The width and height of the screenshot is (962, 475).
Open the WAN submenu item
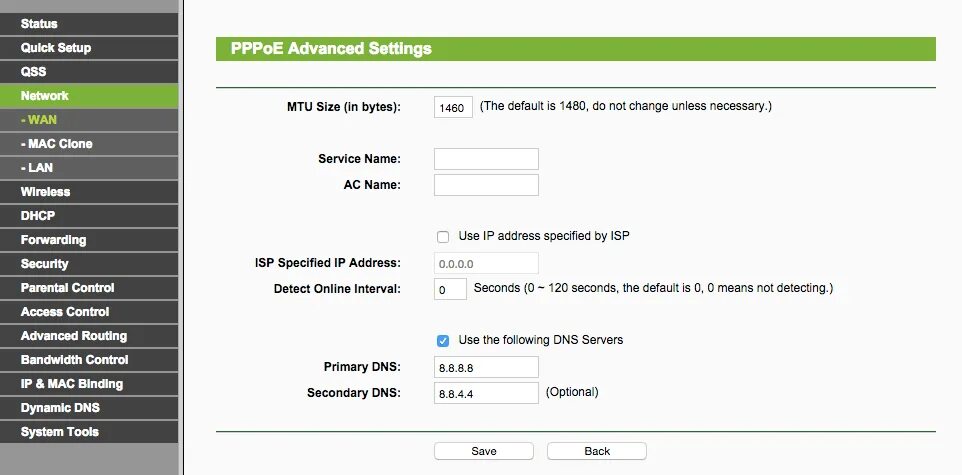89,120
